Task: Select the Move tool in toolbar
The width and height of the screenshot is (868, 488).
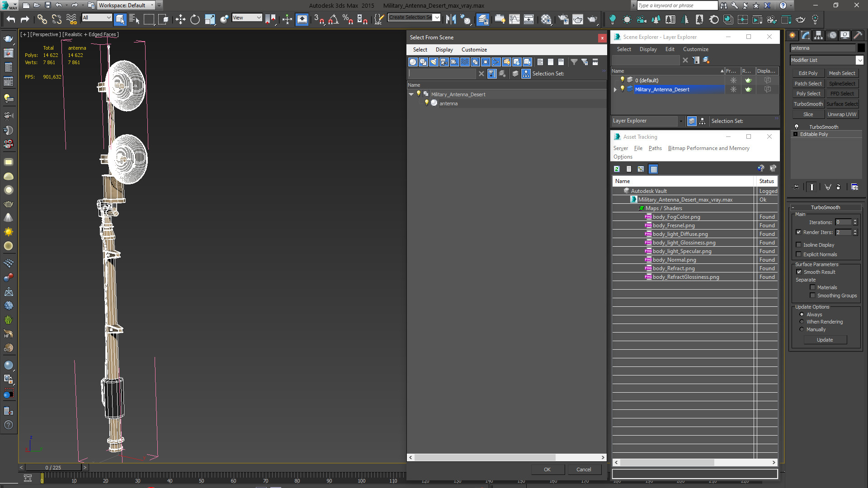Action: point(180,19)
